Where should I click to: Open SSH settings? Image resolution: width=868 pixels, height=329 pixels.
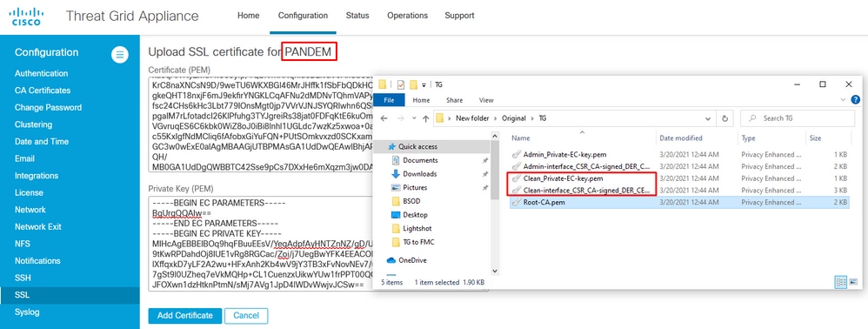coord(23,278)
